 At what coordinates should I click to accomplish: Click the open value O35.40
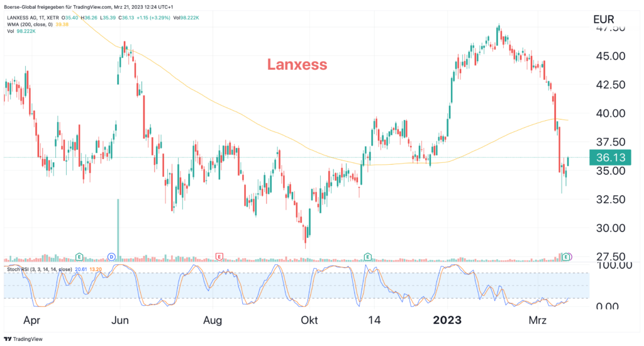point(70,18)
